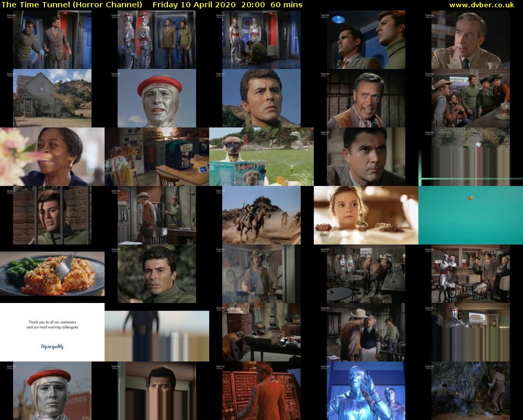Open thumbnail of woman smelling flowers

tap(52, 157)
